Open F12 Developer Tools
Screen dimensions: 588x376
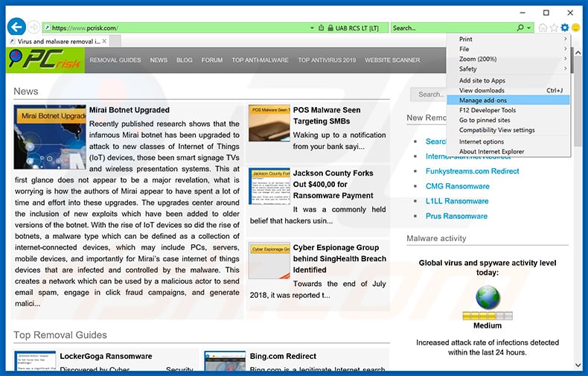(x=508, y=110)
